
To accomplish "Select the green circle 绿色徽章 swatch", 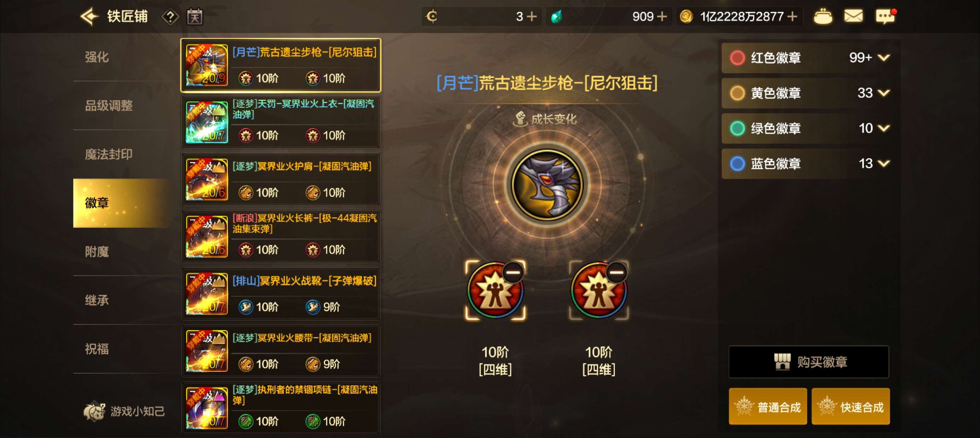I will point(737,129).
